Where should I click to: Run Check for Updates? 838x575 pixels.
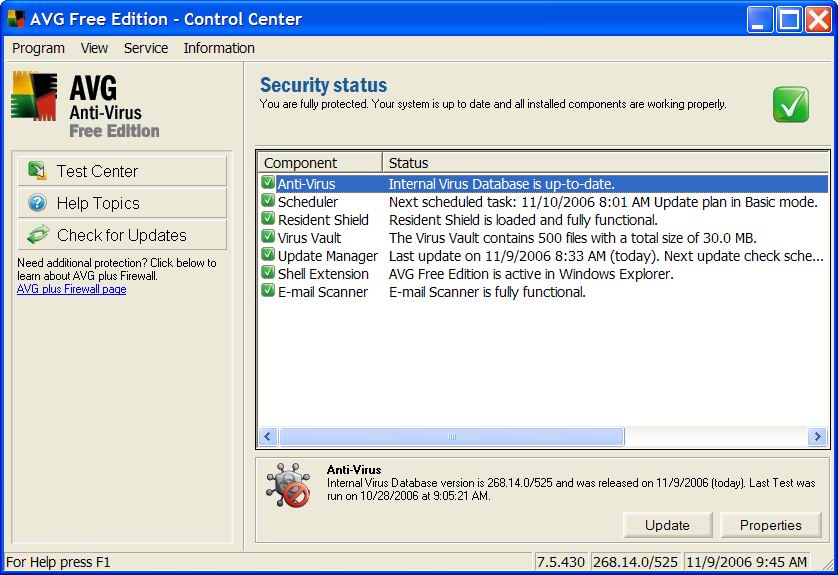click(x=122, y=235)
